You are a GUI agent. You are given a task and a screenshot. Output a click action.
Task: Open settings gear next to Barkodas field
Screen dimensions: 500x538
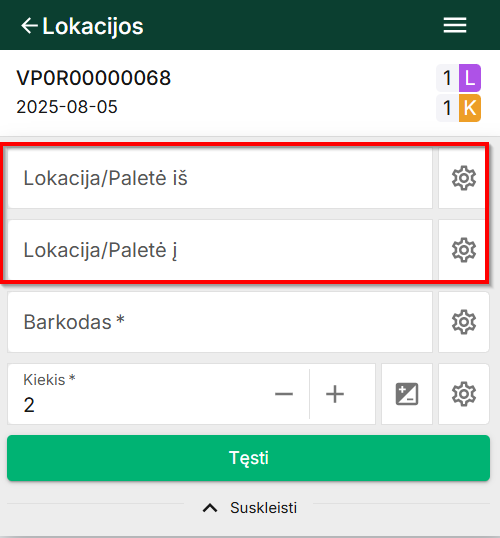pyautogui.click(x=464, y=322)
